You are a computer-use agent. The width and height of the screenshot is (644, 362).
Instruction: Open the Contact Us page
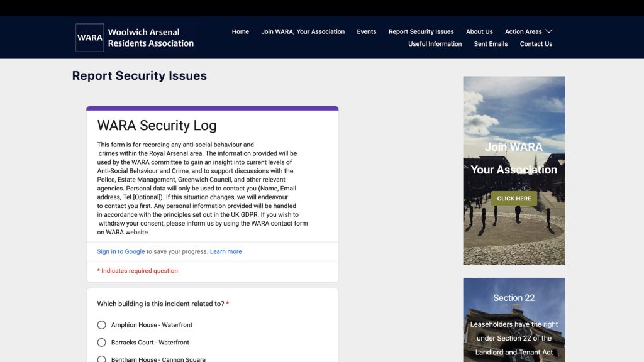pyautogui.click(x=536, y=44)
